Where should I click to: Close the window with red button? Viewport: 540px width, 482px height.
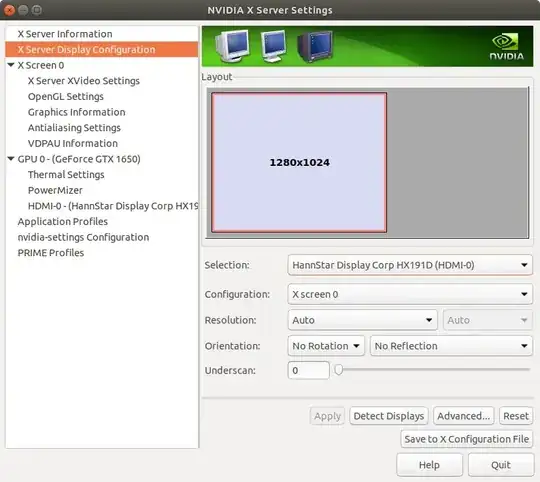coord(9,10)
